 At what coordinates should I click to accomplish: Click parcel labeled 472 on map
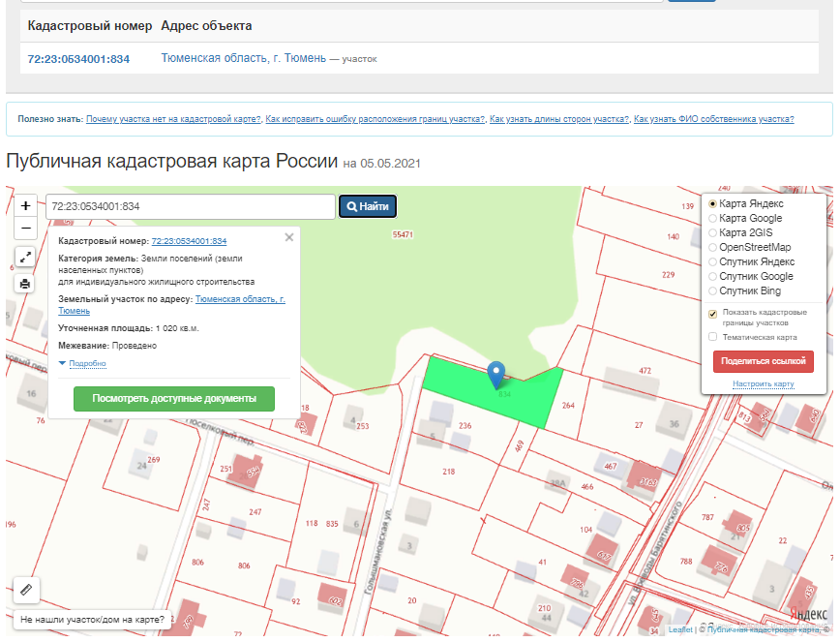(645, 371)
